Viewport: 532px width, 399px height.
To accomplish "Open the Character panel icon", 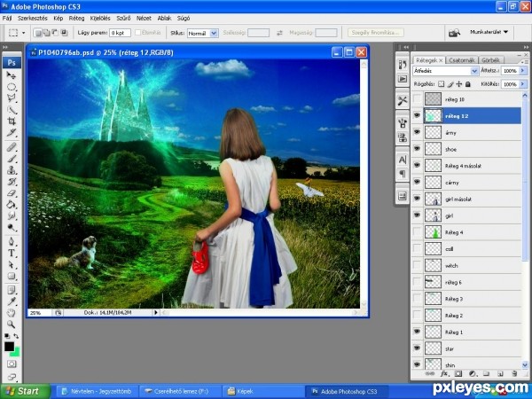I will [403, 160].
